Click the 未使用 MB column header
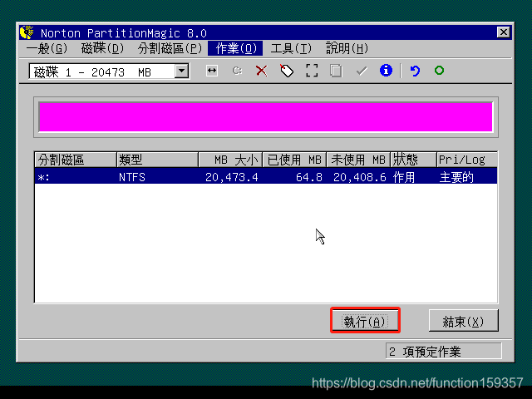Viewport: 532px width, 399px height. click(x=358, y=160)
